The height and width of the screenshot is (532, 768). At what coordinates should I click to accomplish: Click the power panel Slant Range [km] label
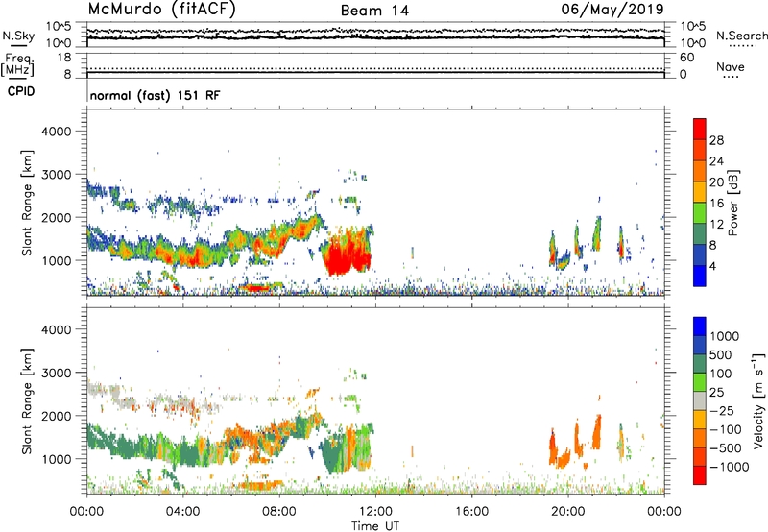(27, 203)
